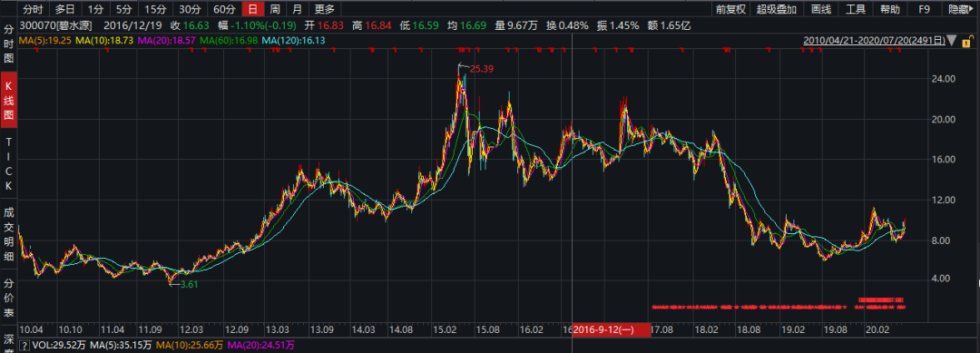Click the 2016-9-12(一) crosshair date label
Screen dimensions: 980x353
[x=612, y=330]
